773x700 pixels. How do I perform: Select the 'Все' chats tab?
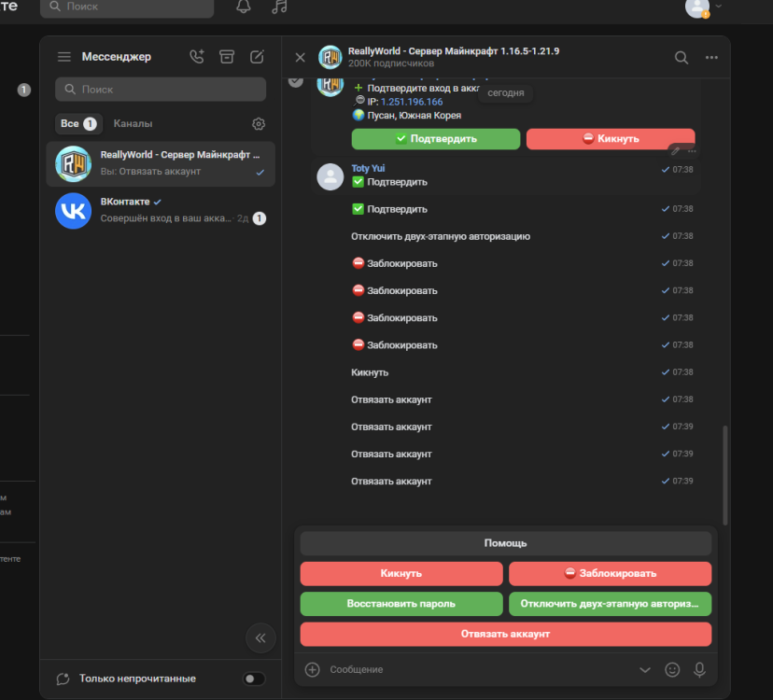tap(78, 124)
